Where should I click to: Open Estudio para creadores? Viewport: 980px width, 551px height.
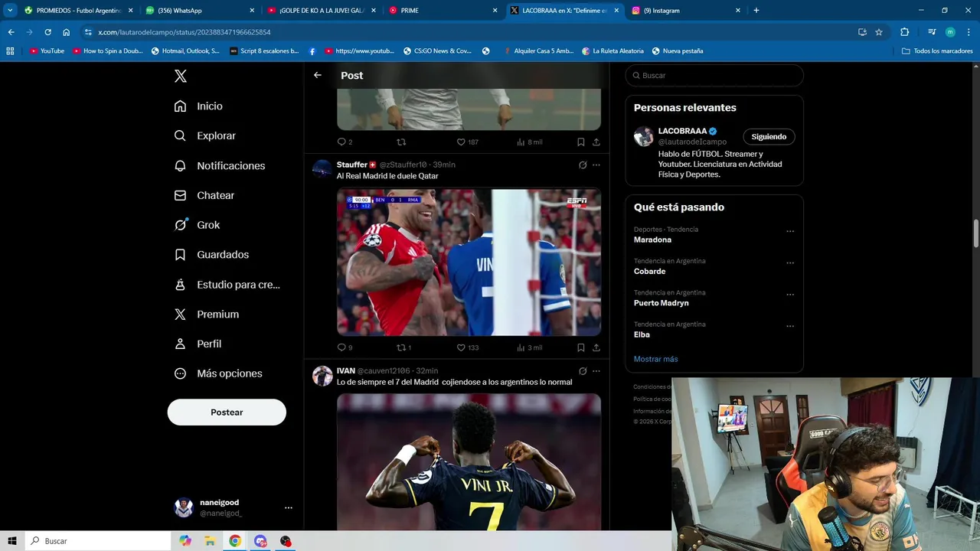coord(227,285)
